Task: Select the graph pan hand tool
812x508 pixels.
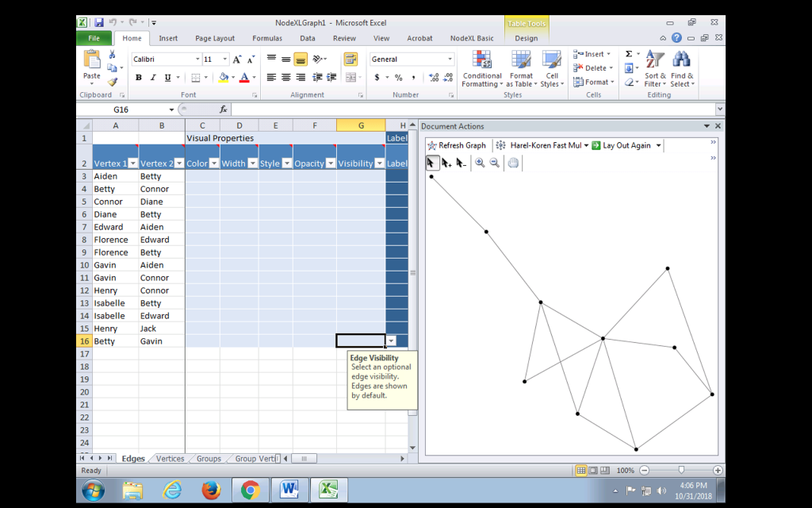Action: pyautogui.click(x=513, y=163)
